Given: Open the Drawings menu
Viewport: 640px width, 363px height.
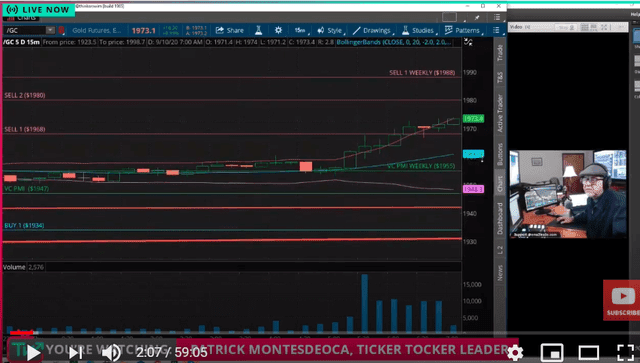Looking at the screenshot, I should click(372, 30).
